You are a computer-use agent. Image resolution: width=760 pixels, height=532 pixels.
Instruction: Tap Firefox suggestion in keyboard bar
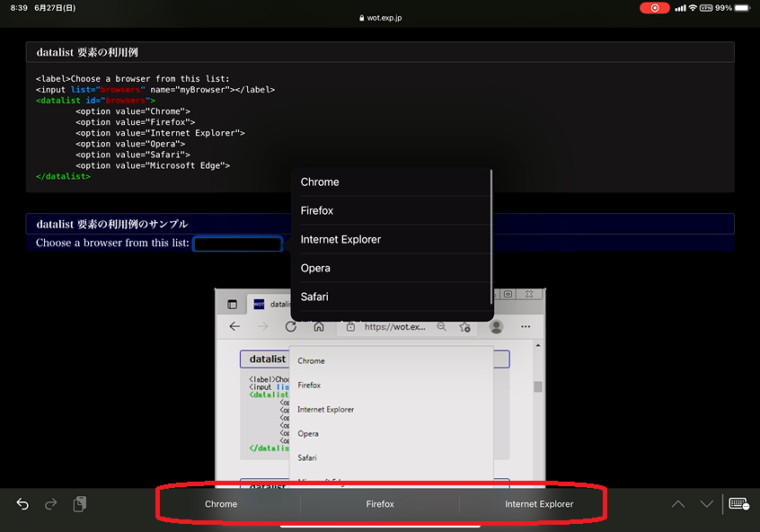point(380,504)
